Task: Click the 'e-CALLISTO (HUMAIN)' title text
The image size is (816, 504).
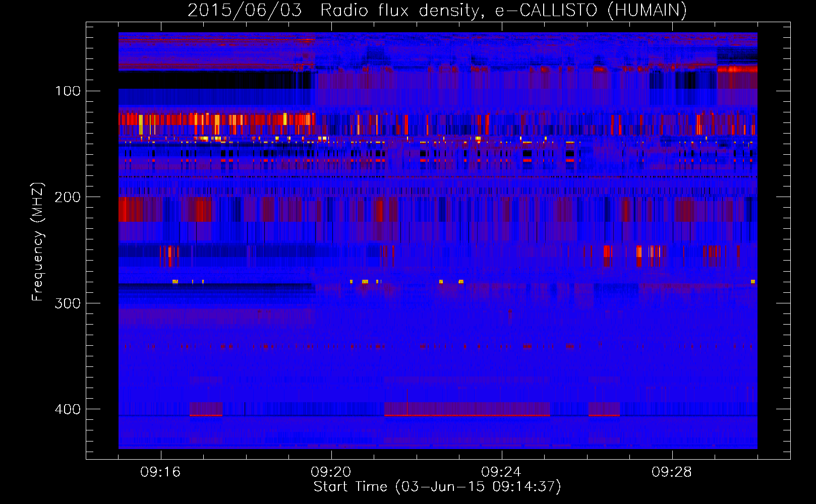Action: tap(591, 11)
